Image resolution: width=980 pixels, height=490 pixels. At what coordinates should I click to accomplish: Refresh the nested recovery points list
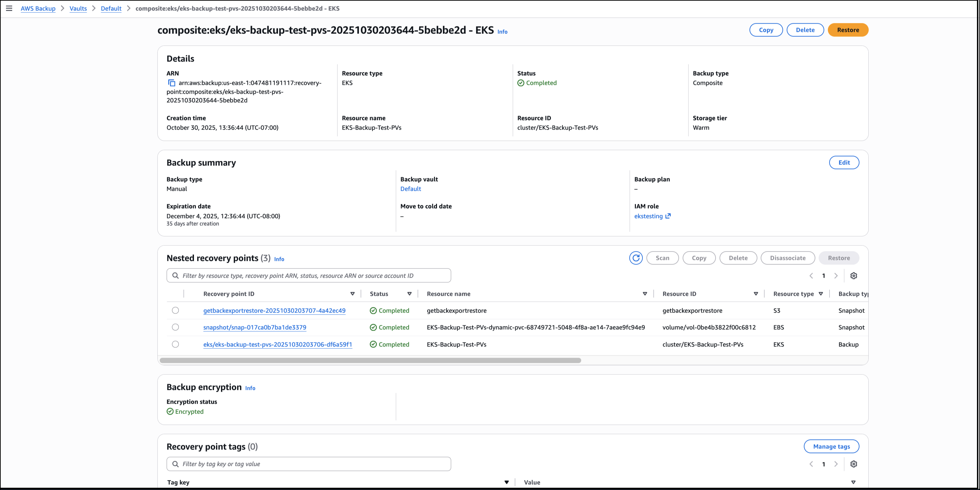[x=636, y=258]
